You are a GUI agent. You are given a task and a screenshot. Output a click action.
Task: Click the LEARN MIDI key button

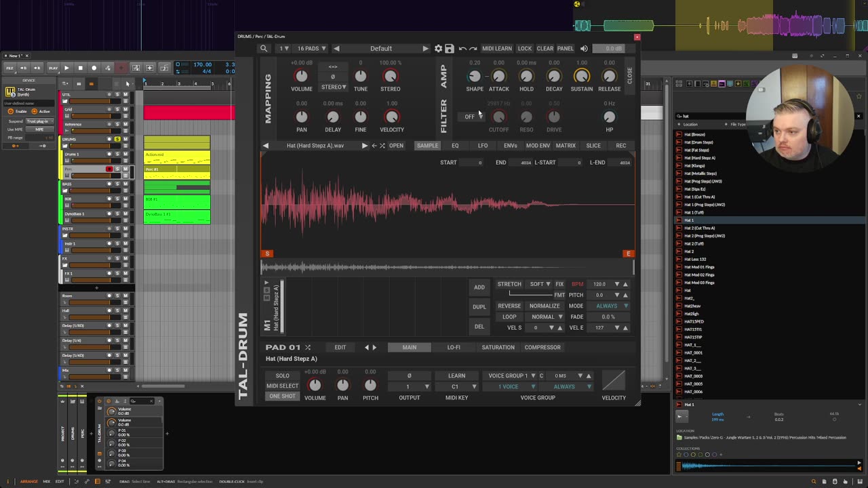[x=456, y=375]
